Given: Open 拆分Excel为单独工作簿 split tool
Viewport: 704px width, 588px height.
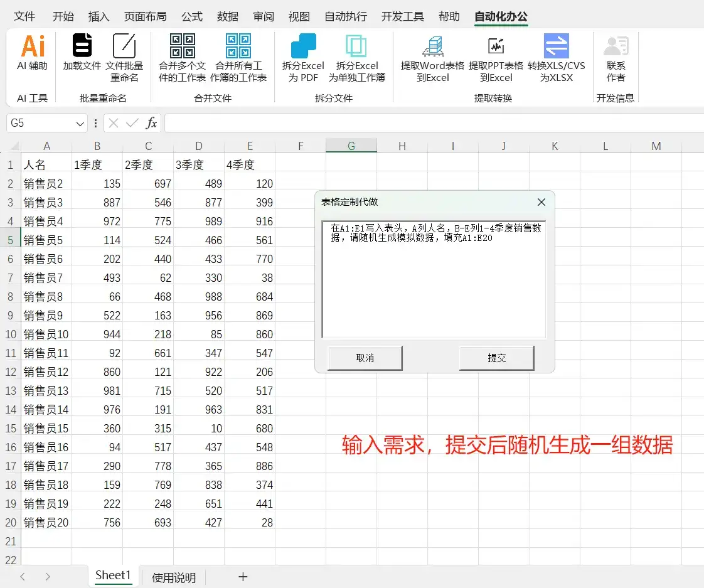Looking at the screenshot, I should (358, 56).
